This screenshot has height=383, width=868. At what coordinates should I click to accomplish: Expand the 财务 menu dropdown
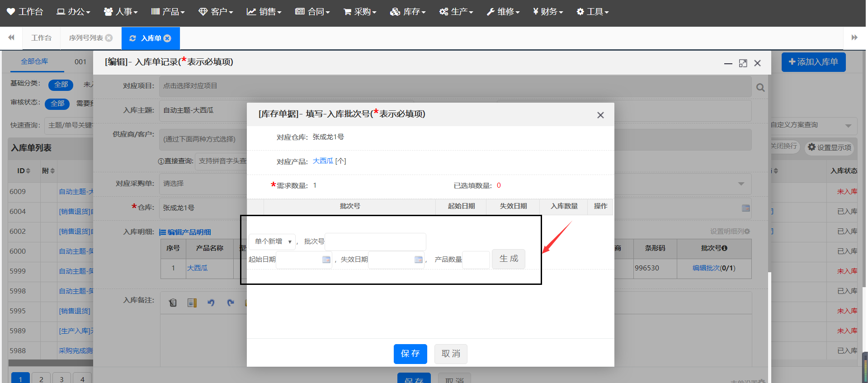548,12
